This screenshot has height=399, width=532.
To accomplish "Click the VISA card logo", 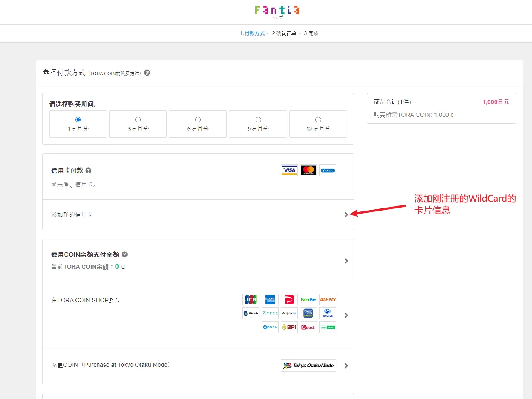I will pos(289,170).
